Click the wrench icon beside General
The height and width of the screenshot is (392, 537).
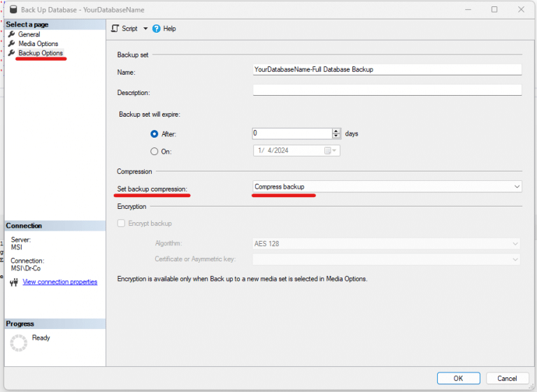[x=11, y=34]
